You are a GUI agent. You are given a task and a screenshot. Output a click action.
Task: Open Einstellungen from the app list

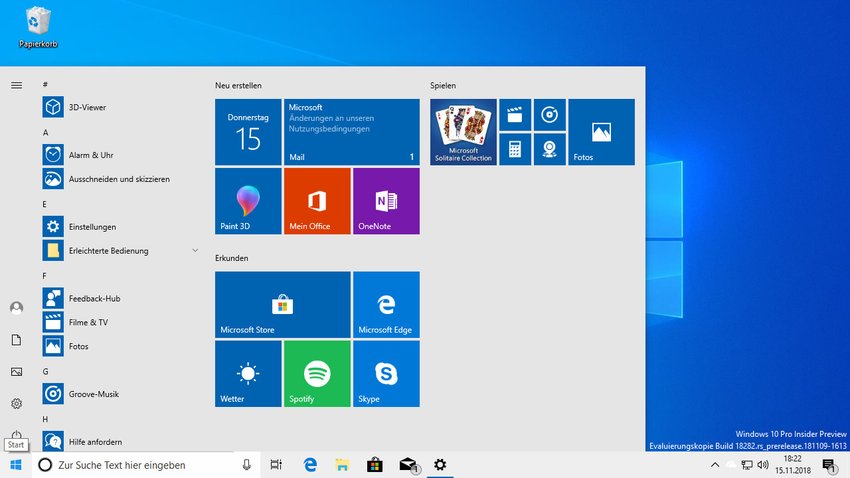[119, 227]
